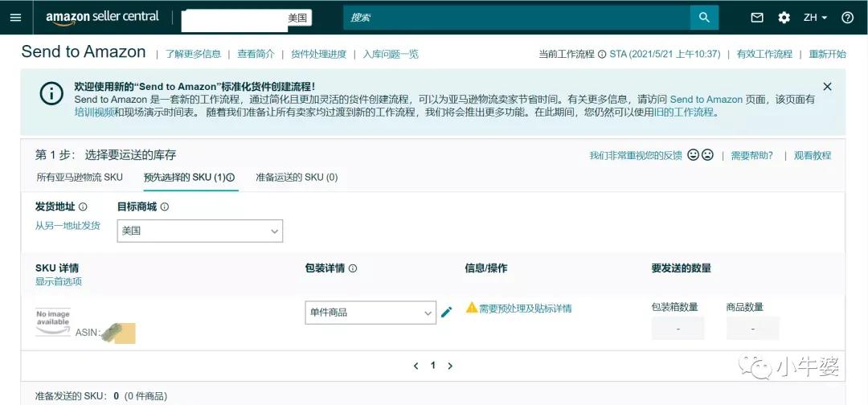This screenshot has height=405, width=868.
Task: Click the pencil edit icon for packaging
Action: pyautogui.click(x=446, y=312)
